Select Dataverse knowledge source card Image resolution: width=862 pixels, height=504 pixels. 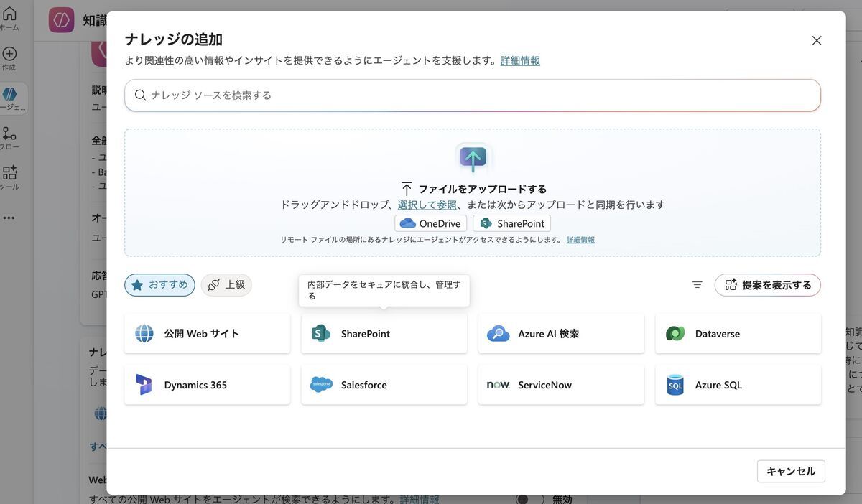[x=738, y=334]
